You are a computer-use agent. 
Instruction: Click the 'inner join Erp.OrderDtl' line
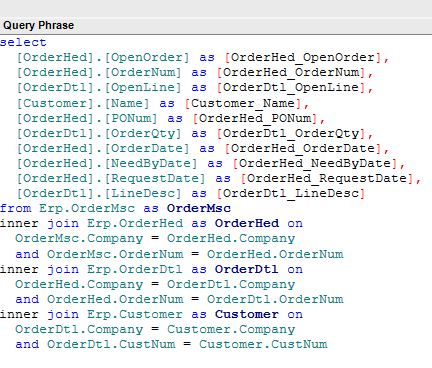tap(151, 270)
